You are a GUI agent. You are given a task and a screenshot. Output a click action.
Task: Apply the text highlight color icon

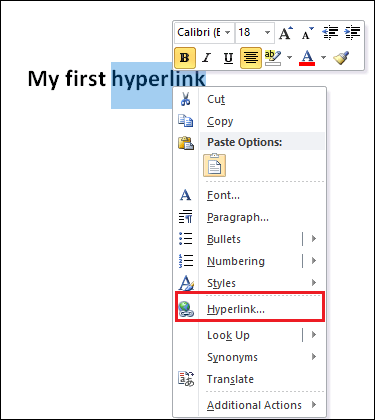click(x=273, y=58)
